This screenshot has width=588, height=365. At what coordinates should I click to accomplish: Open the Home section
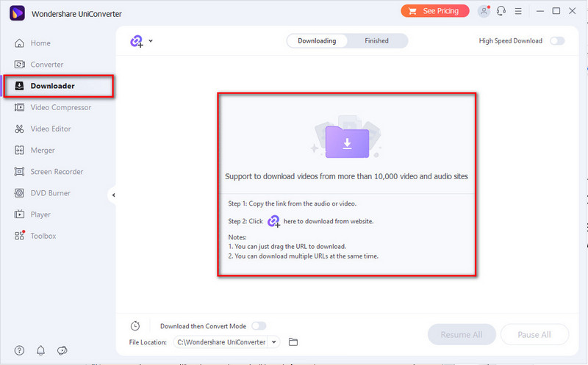[x=32, y=43]
